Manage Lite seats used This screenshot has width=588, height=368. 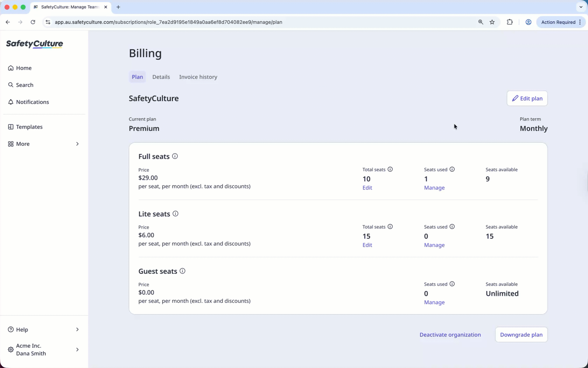(x=434, y=245)
